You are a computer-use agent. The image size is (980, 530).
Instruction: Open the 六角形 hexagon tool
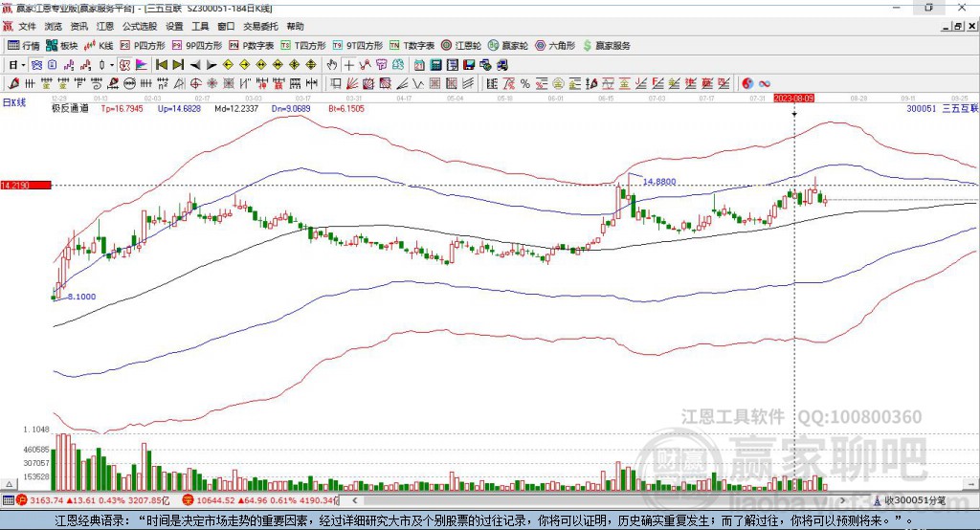pos(555,46)
